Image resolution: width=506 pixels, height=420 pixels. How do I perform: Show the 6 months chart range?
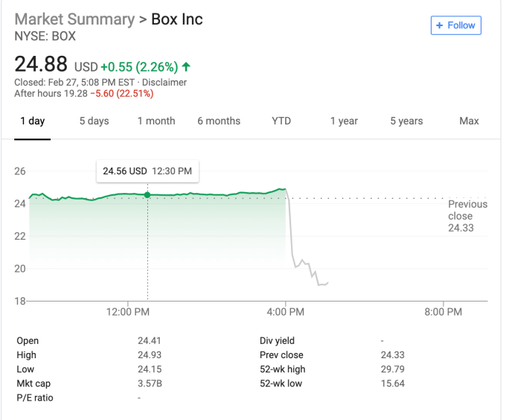219,121
